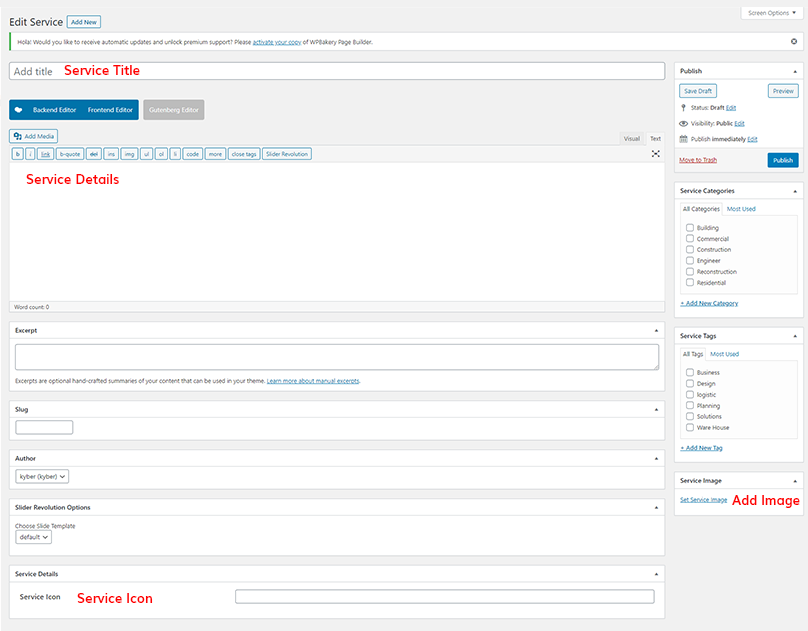This screenshot has height=631, width=808.
Task: Click Add Media button
Action: pos(34,136)
